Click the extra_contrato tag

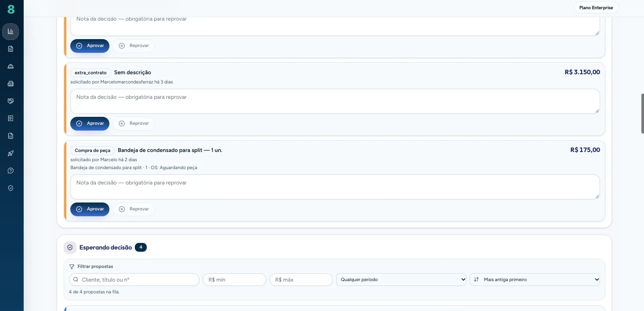[x=90, y=72]
